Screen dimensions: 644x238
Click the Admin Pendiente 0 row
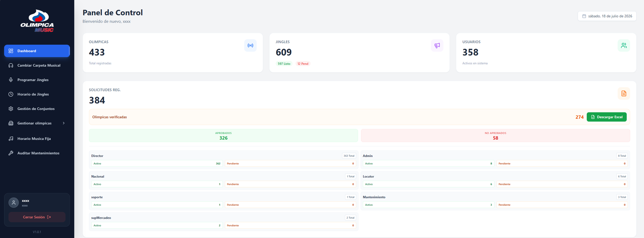[562, 164]
